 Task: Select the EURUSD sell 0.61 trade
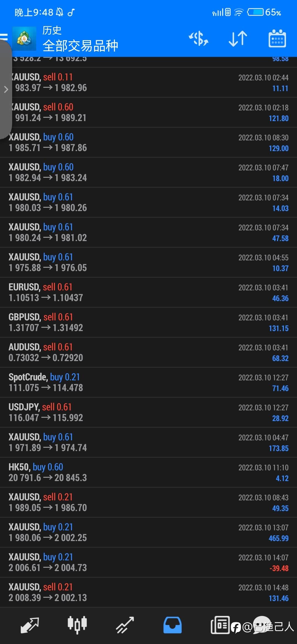(148, 292)
